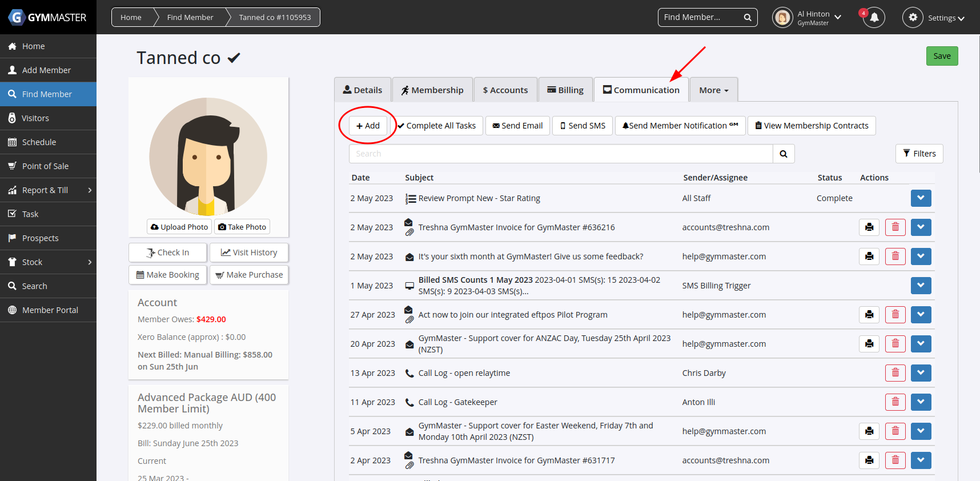Click the green Save button
This screenshot has height=481, width=980.
point(941,56)
